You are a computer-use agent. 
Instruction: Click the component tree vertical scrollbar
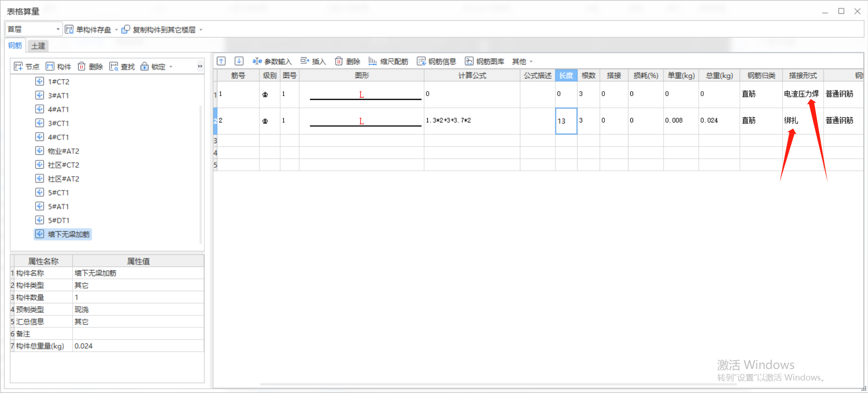point(201,174)
